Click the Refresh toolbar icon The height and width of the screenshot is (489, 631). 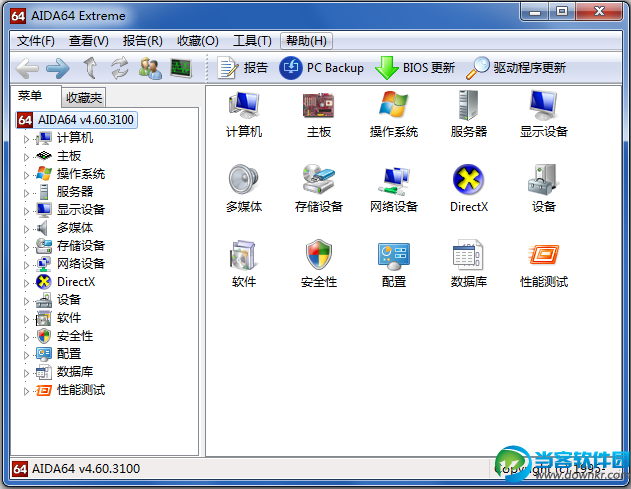pos(120,68)
